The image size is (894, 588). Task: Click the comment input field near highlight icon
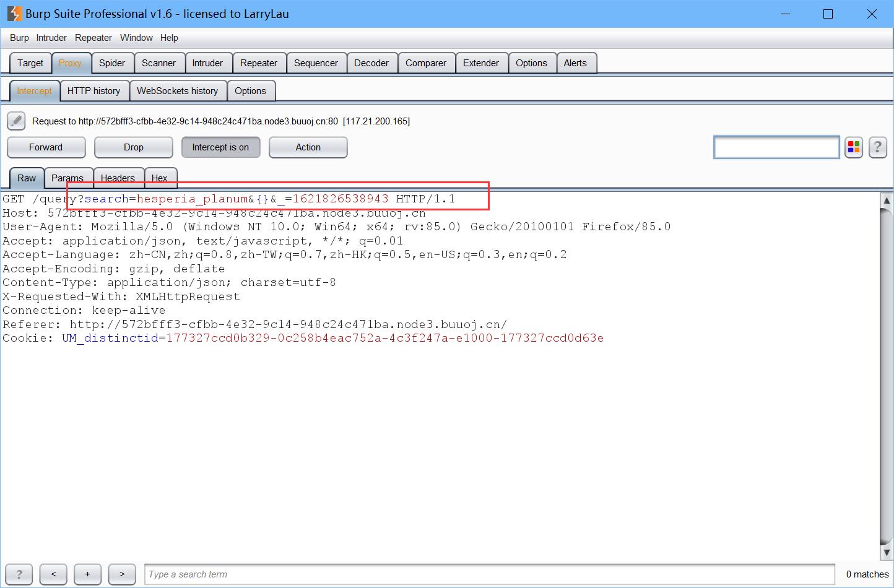[x=776, y=147]
